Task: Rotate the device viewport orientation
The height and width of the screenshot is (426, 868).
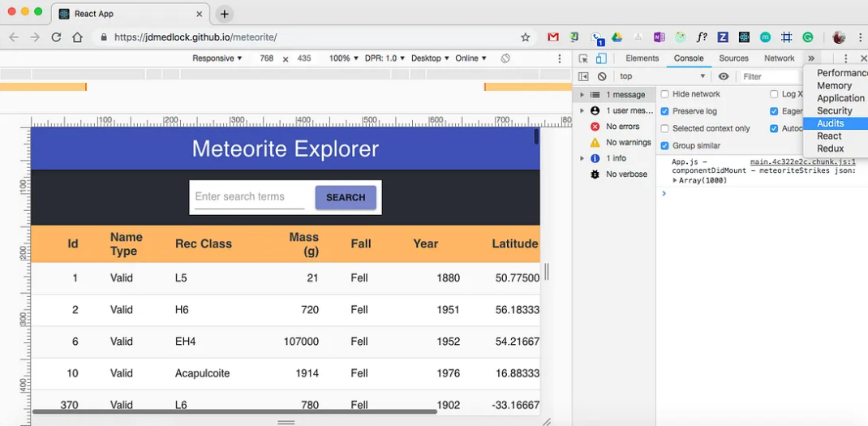Action: 505,58
